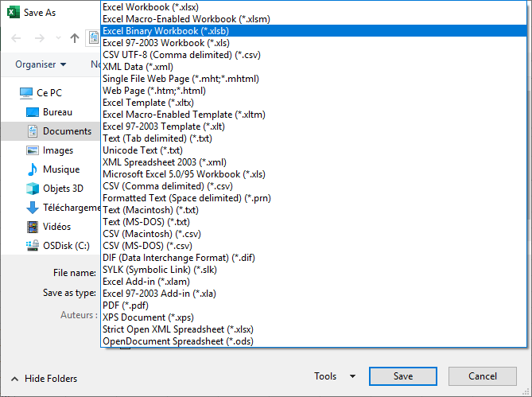
Task: Select Ce PC in navigation pane
Action: point(49,92)
